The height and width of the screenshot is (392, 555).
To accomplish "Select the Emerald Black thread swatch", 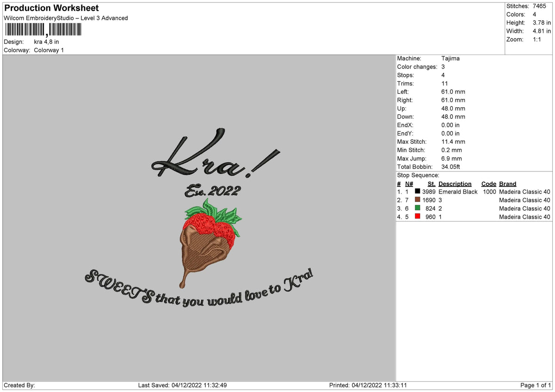I will [x=418, y=192].
